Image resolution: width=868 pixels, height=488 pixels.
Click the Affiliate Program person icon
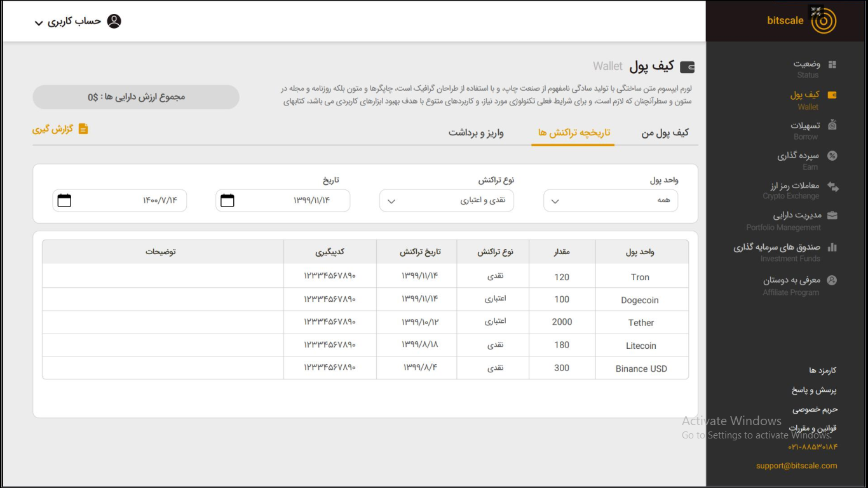(832, 280)
